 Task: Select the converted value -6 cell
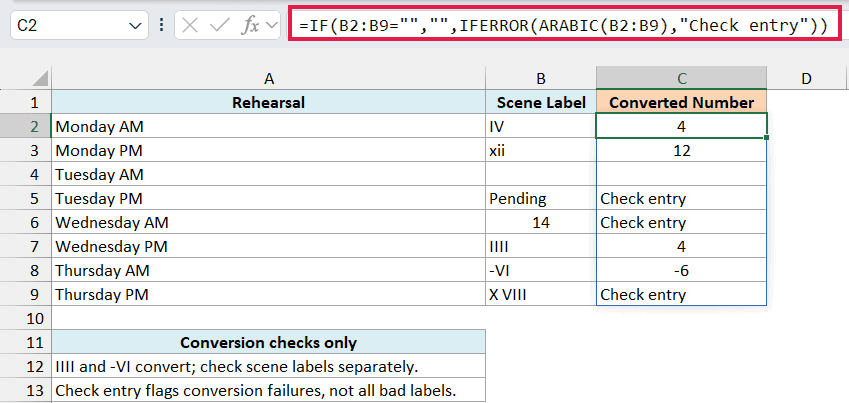pos(681,270)
